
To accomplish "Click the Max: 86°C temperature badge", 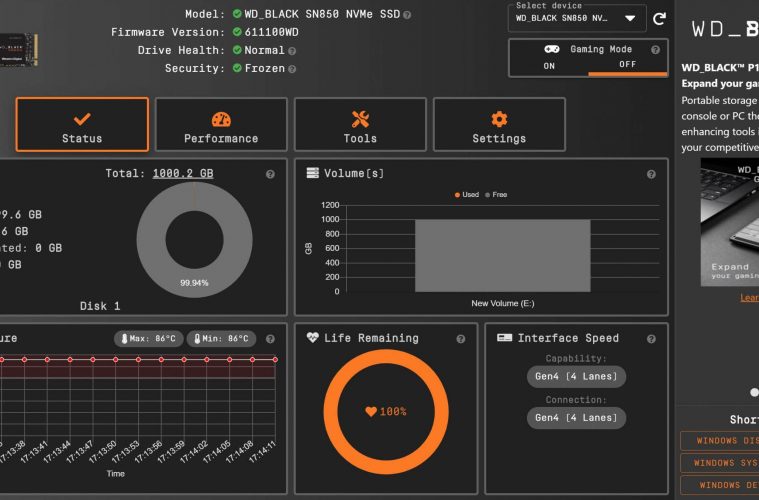I will coord(149,338).
